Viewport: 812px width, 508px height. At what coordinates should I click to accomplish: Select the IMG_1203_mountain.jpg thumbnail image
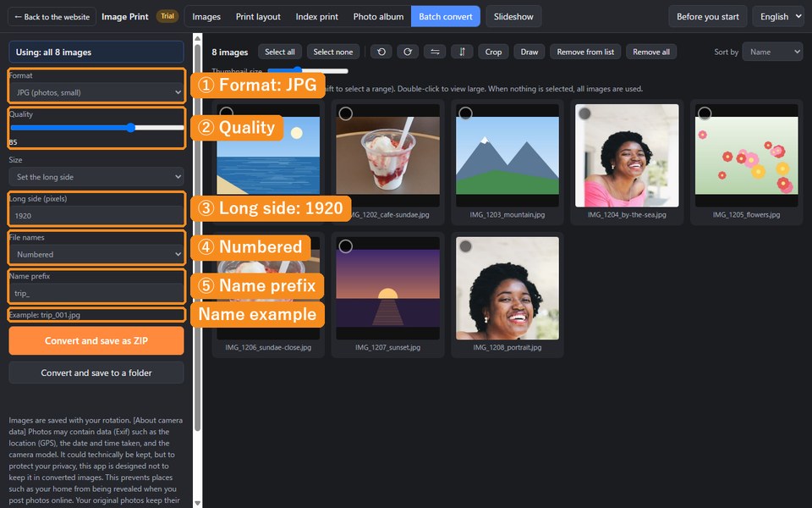tap(507, 156)
